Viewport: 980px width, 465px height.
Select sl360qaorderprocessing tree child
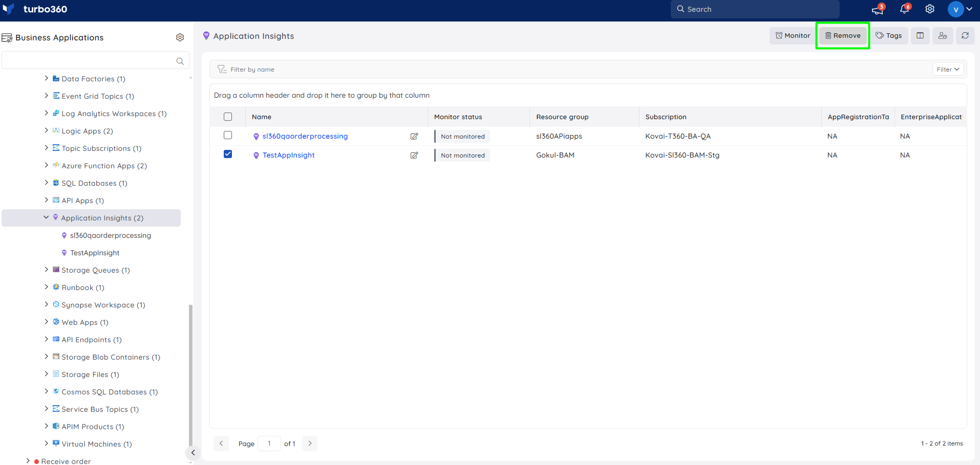coord(111,235)
